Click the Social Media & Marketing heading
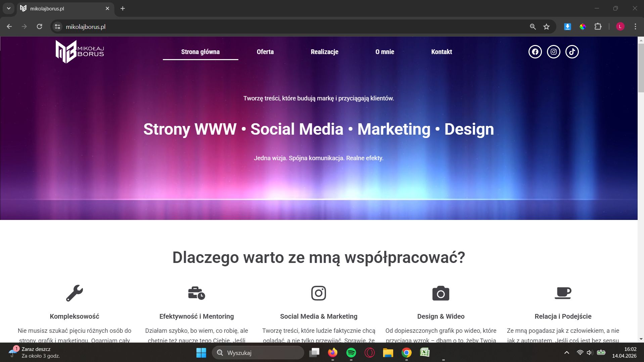 (319, 316)
